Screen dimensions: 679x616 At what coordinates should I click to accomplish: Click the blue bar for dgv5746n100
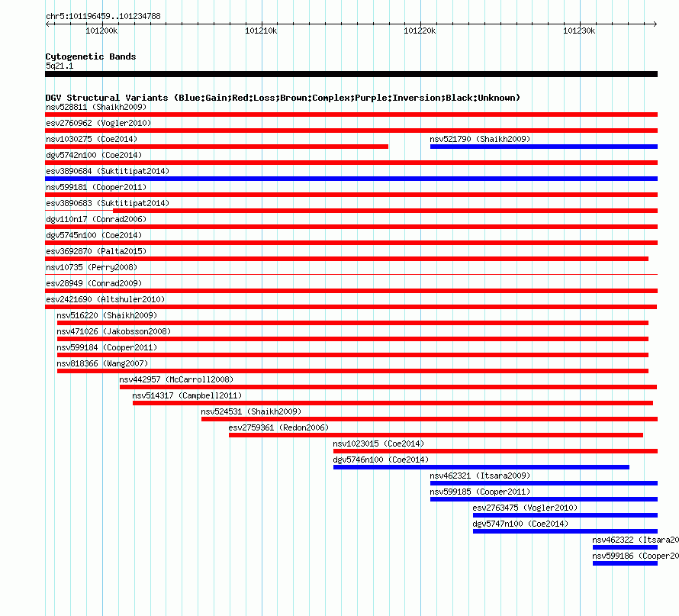click(x=481, y=467)
